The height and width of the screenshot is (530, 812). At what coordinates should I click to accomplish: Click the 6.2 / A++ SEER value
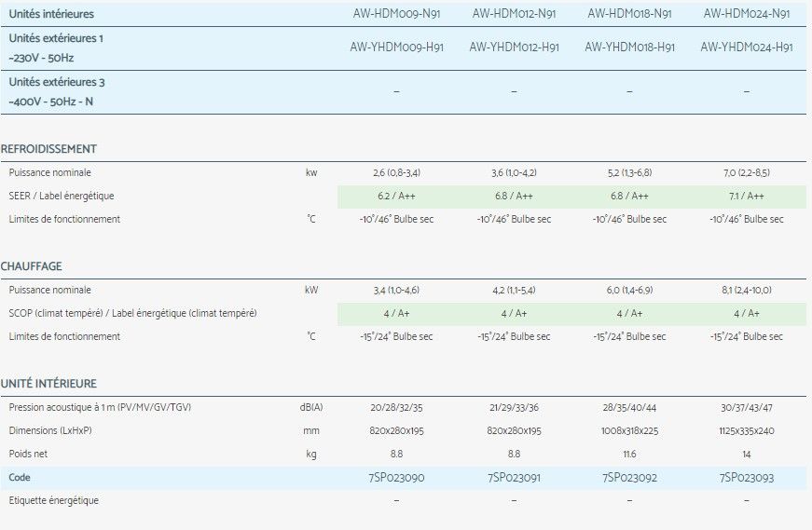click(396, 197)
